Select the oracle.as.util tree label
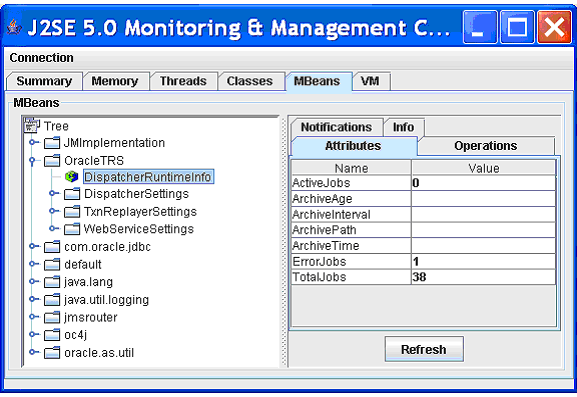Screen dimensions: 577x397 [99, 352]
